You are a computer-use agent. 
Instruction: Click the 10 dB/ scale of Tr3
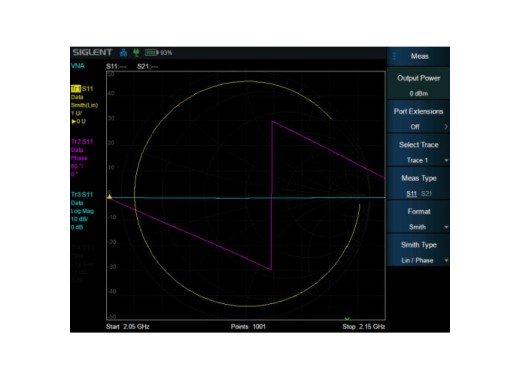click(79, 219)
